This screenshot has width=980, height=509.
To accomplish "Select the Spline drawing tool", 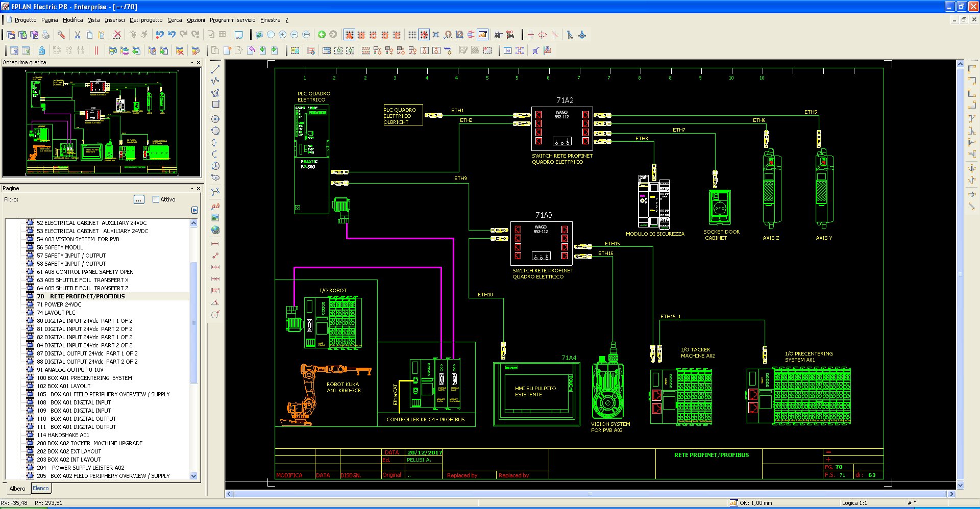I will [215, 192].
